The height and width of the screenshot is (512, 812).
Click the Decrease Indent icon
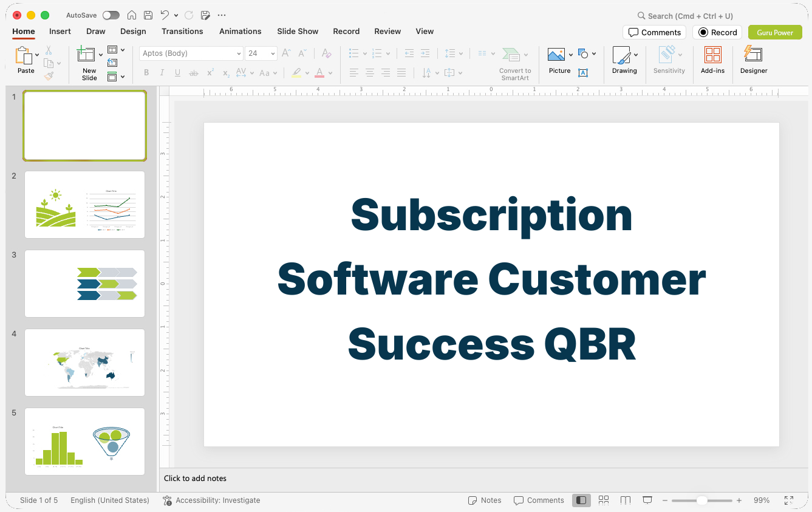pyautogui.click(x=409, y=53)
